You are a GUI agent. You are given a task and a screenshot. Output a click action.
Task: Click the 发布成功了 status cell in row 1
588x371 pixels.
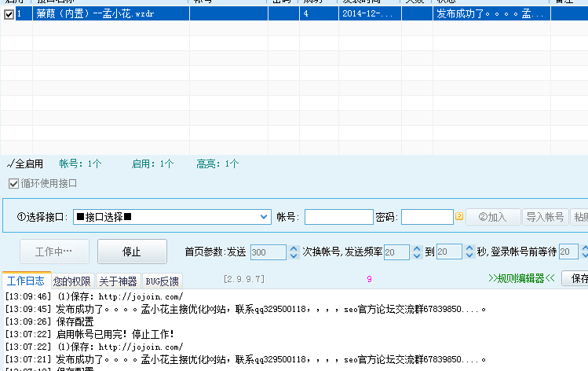[491, 13]
